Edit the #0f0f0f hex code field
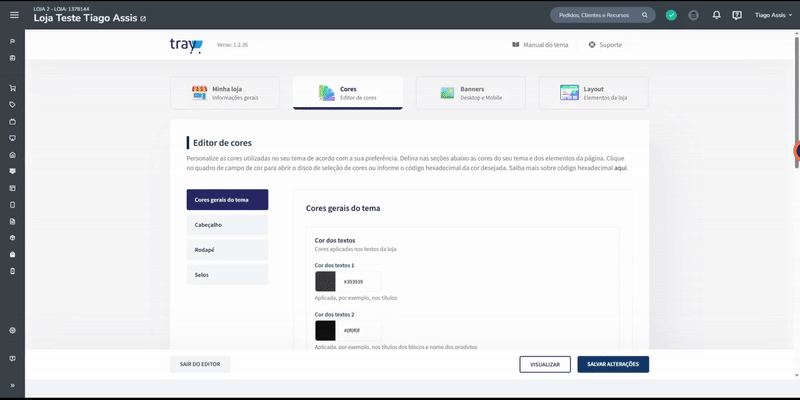This screenshot has width=800, height=400. point(359,331)
